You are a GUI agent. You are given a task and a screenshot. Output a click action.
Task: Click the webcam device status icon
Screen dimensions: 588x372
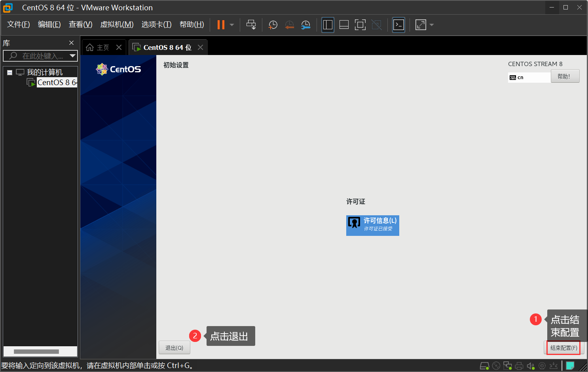click(542, 366)
